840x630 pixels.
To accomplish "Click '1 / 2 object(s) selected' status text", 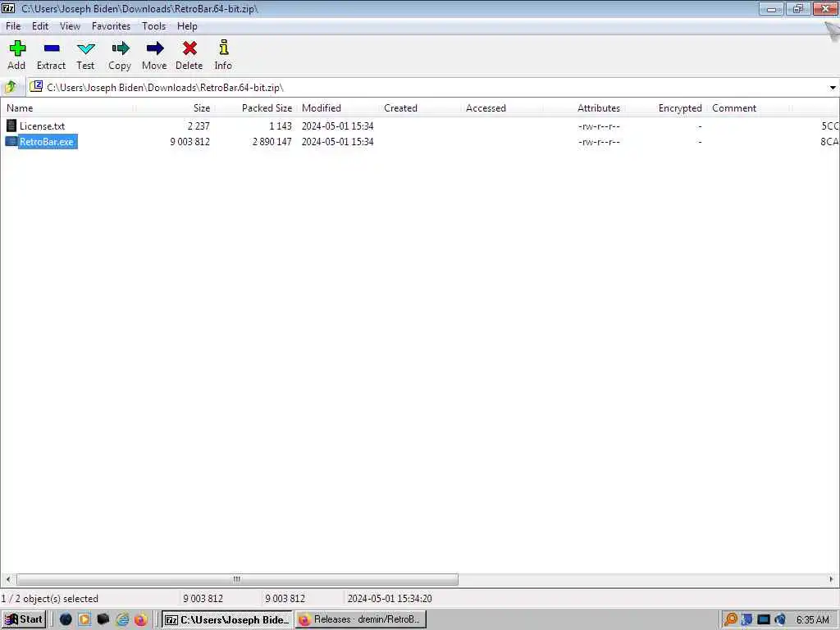I will [50, 598].
